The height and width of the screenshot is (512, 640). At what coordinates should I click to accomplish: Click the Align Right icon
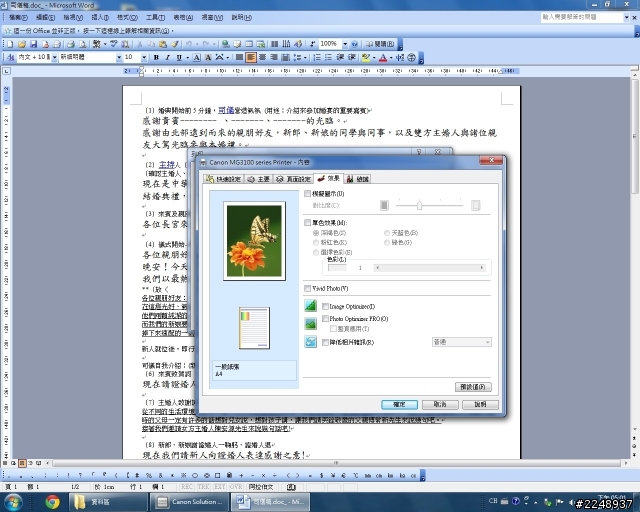point(274,58)
